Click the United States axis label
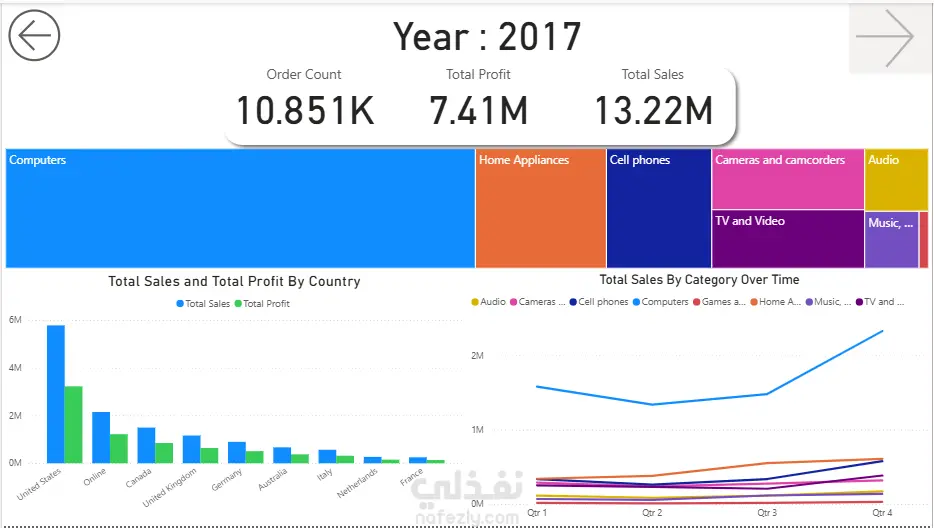 point(39,484)
